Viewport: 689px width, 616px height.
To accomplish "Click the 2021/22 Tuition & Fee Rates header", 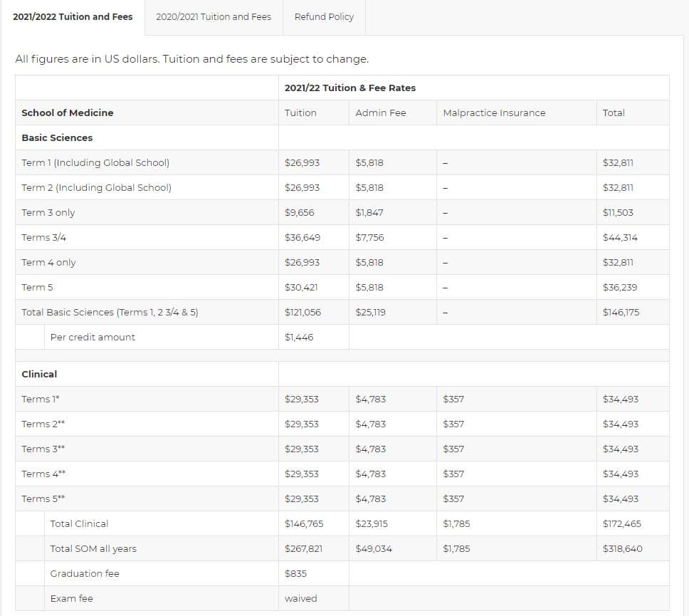I will [x=349, y=88].
